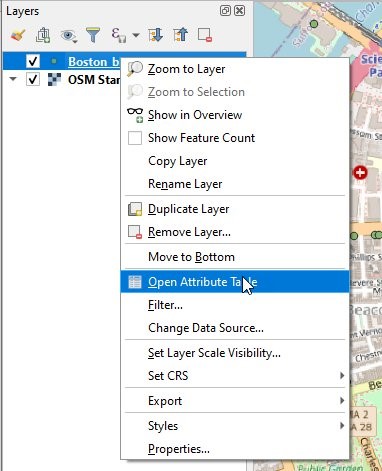Choose Set Layer Scale Visibility...

tap(235, 353)
